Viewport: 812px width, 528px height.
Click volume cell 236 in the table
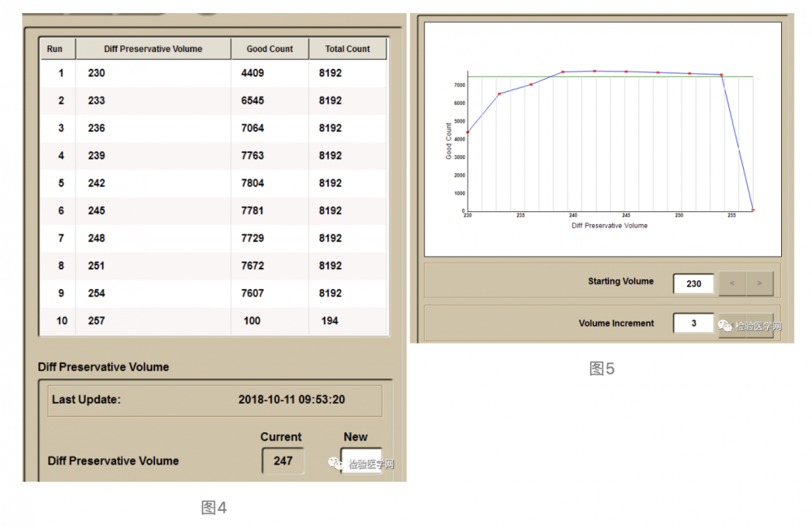(97, 128)
